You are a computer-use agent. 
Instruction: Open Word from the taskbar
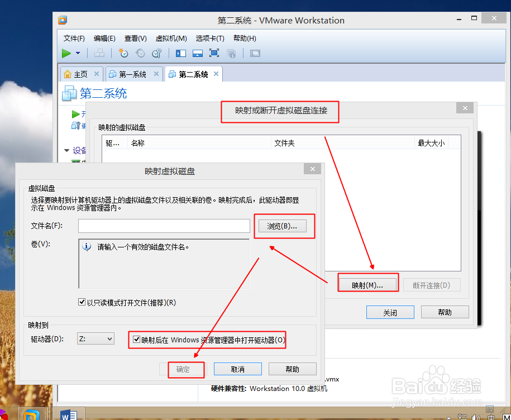coord(69,414)
